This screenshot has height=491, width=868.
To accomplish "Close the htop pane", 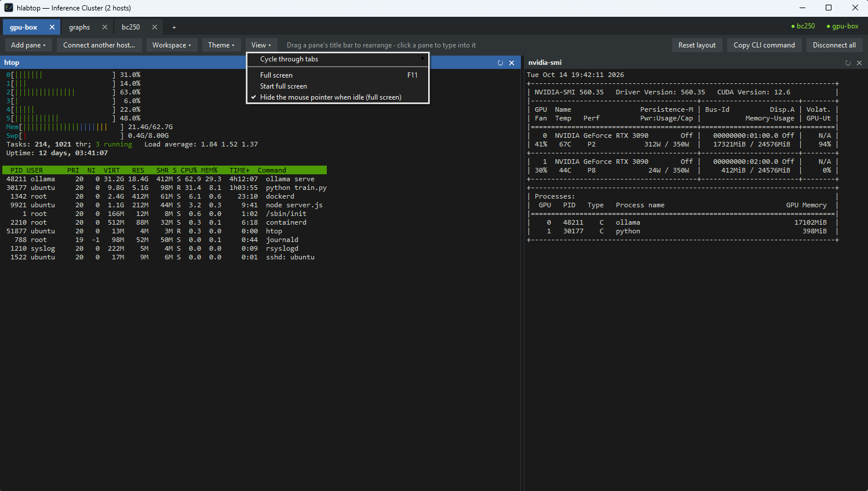I will [x=512, y=63].
